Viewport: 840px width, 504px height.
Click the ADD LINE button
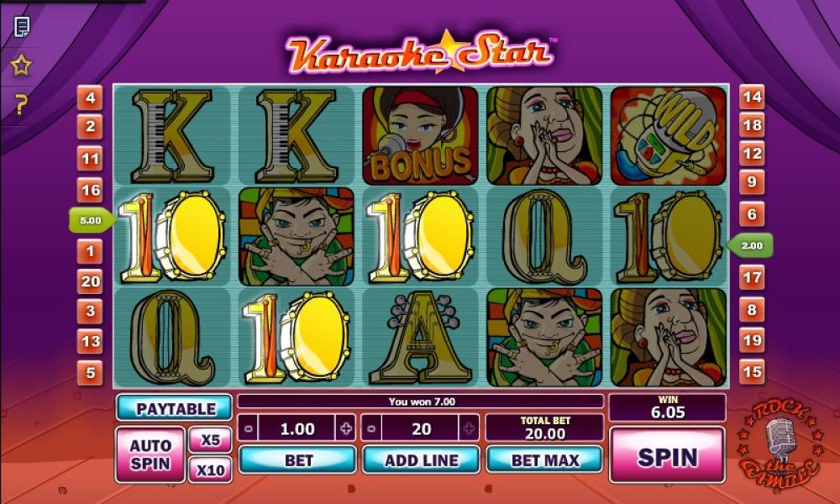(x=421, y=459)
